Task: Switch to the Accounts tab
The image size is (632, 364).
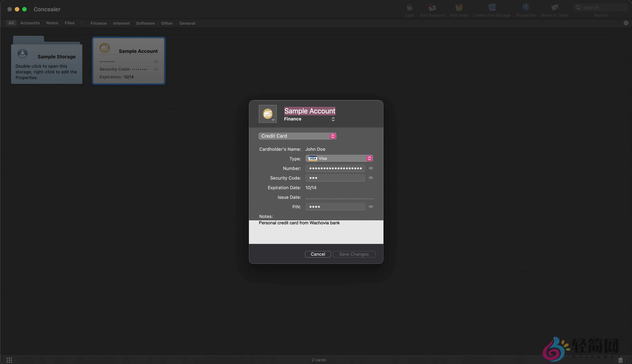Action: tap(30, 23)
